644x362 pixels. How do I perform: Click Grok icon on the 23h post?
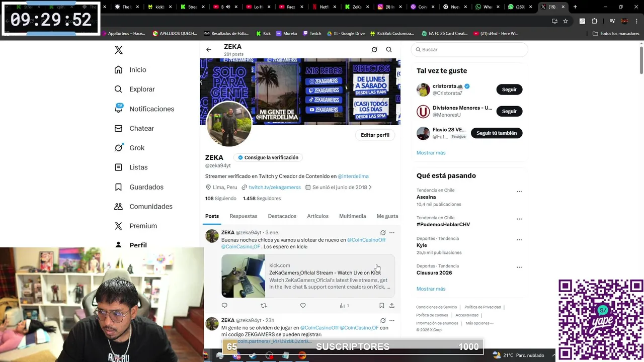pyautogui.click(x=383, y=320)
